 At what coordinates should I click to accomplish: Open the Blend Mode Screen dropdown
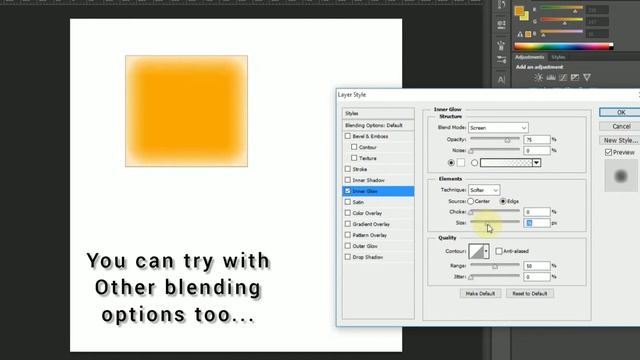(498, 128)
